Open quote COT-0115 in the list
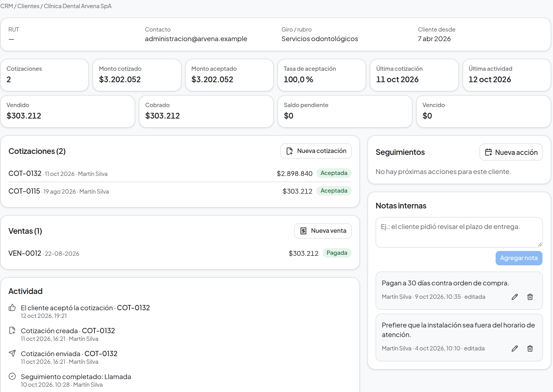The image size is (553, 392). pyautogui.click(x=24, y=191)
